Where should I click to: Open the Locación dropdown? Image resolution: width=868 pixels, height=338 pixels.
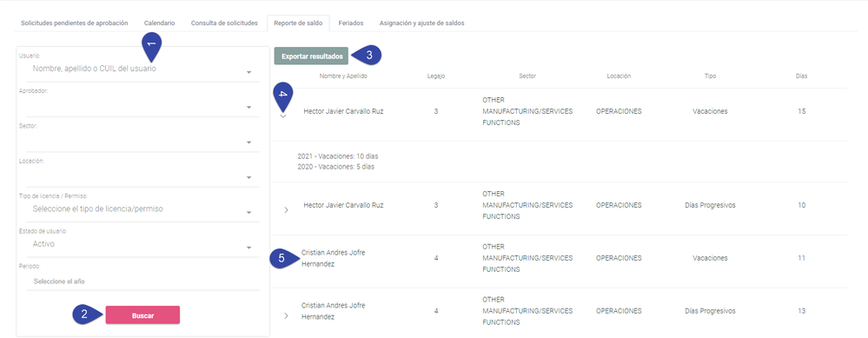pos(249,177)
